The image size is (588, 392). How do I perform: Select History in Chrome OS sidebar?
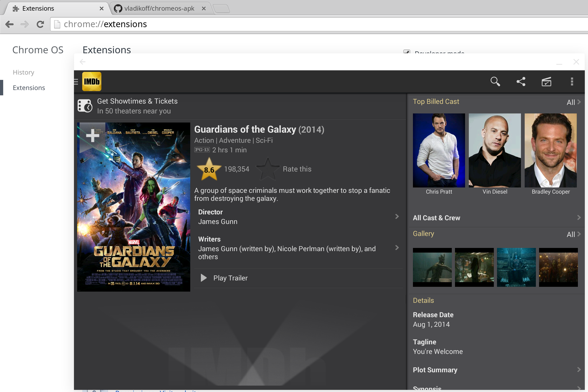23,72
